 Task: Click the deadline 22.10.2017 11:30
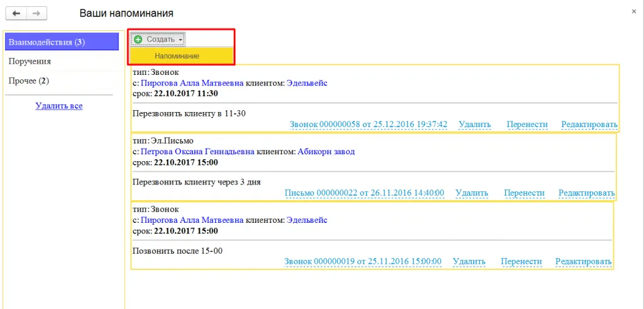pyautogui.click(x=186, y=94)
